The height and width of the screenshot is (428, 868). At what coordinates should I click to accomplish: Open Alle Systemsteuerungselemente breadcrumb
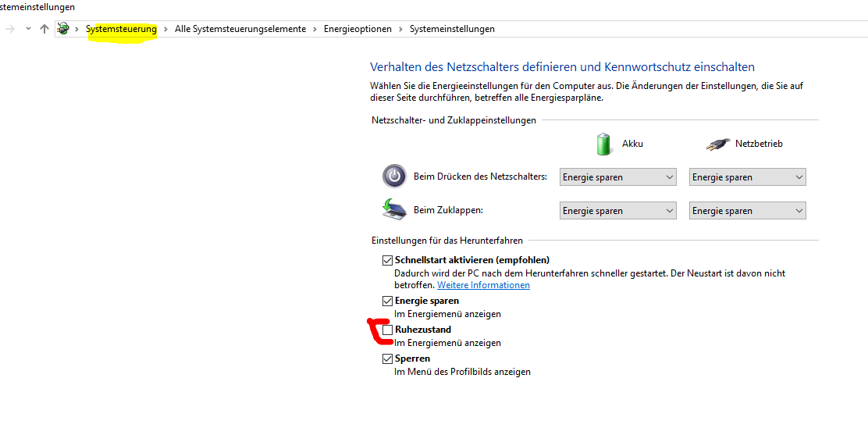tap(240, 29)
